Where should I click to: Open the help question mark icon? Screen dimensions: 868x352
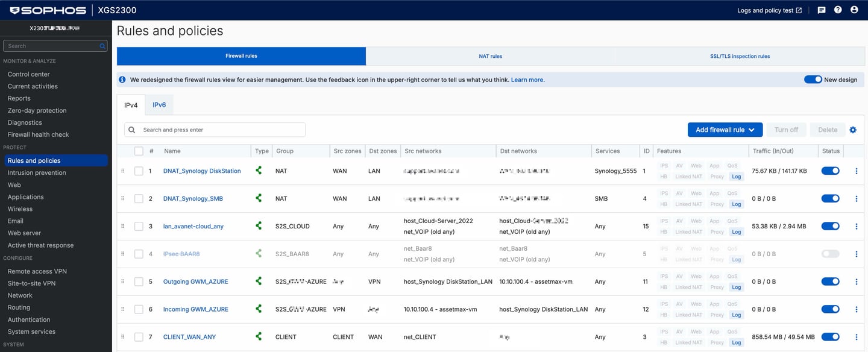(838, 10)
